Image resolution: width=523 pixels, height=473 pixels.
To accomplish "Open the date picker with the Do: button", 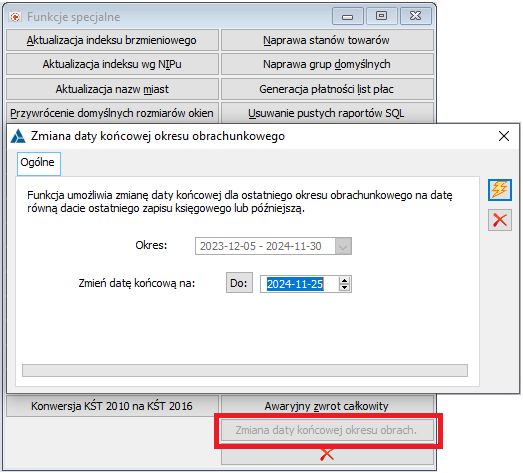I will 239,283.
